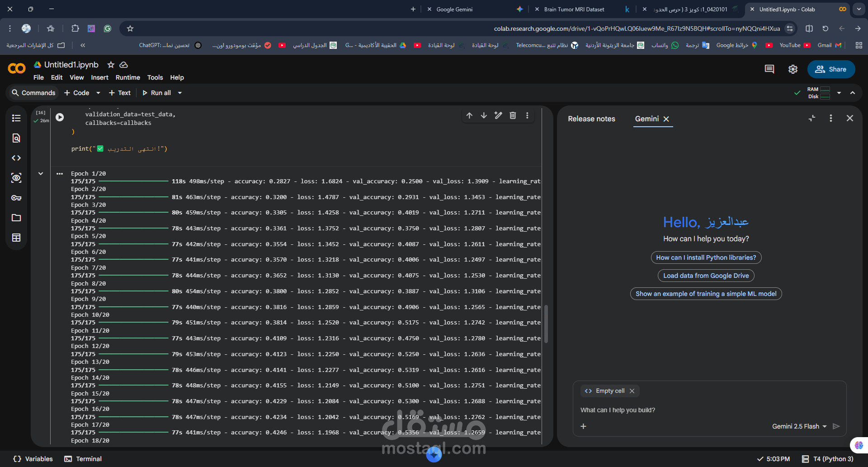The width and height of the screenshot is (868, 467).
Task: Remove the Empty cell chip
Action: 632,391
